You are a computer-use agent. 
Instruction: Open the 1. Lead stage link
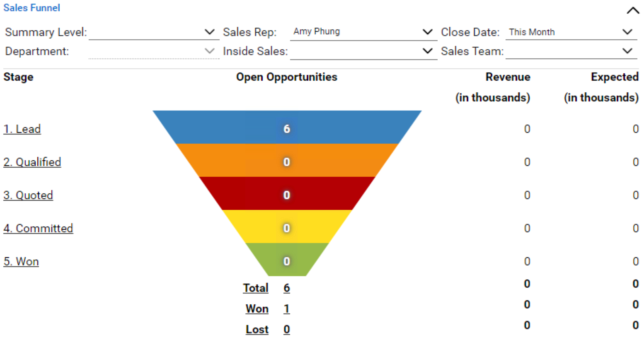(x=22, y=129)
